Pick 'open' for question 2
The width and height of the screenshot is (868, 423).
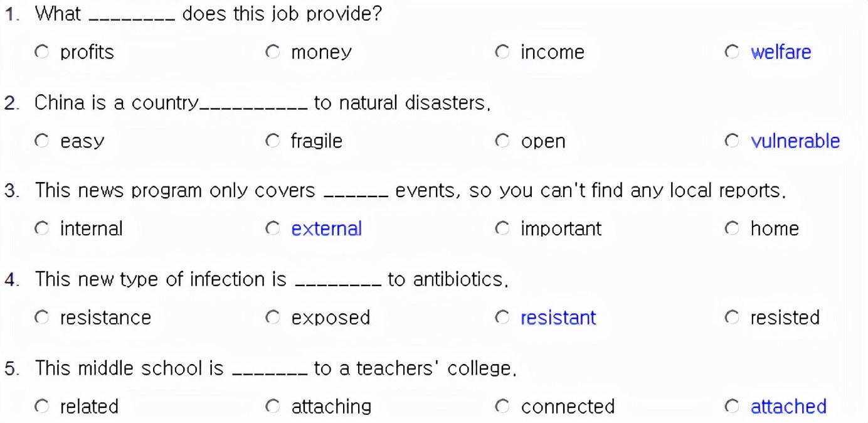point(502,141)
